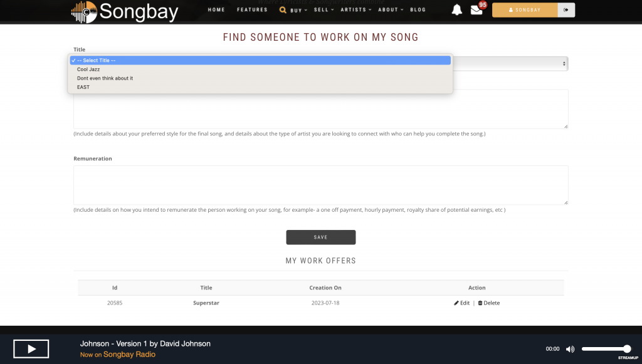Open the SONGBAY account button
This screenshot has height=364, width=642.
point(525,10)
